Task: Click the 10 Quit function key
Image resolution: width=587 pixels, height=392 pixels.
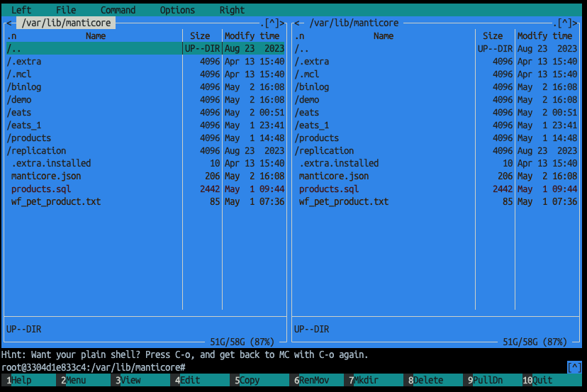Action: click(552, 380)
